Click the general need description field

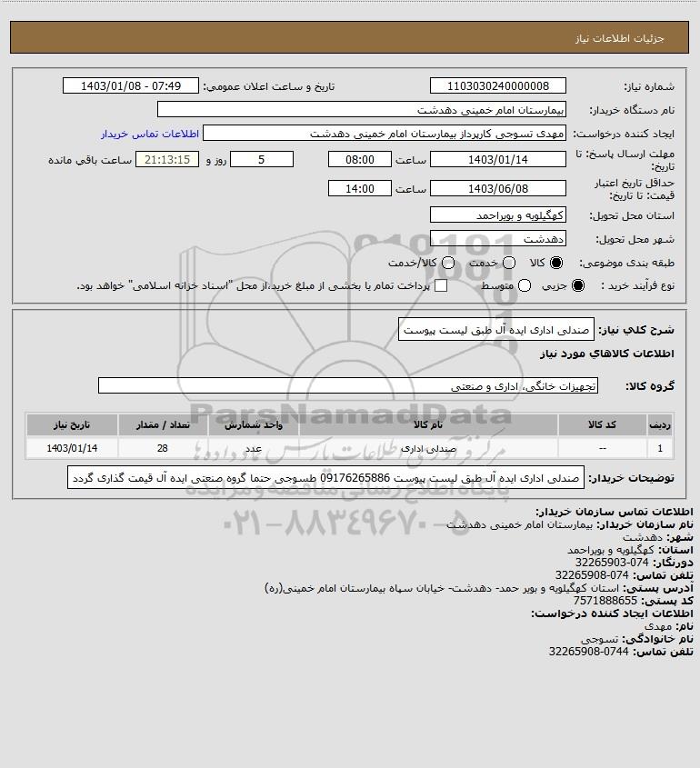tap(495, 330)
